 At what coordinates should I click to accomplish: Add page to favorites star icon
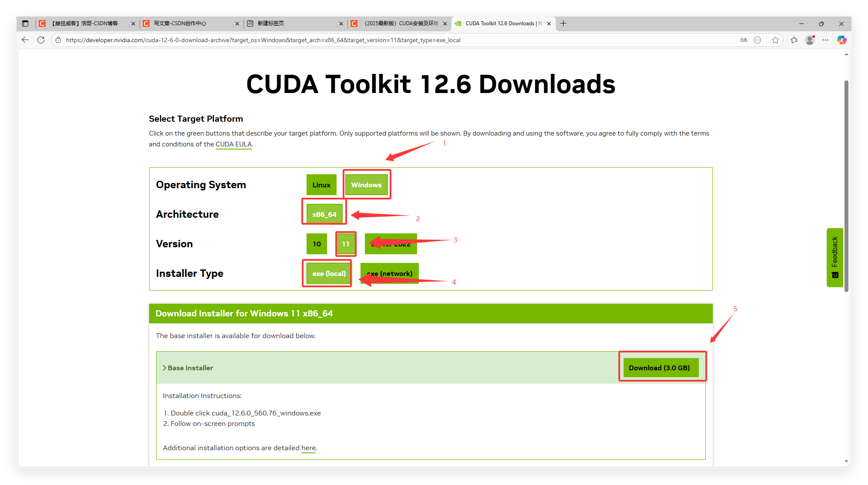[775, 40]
